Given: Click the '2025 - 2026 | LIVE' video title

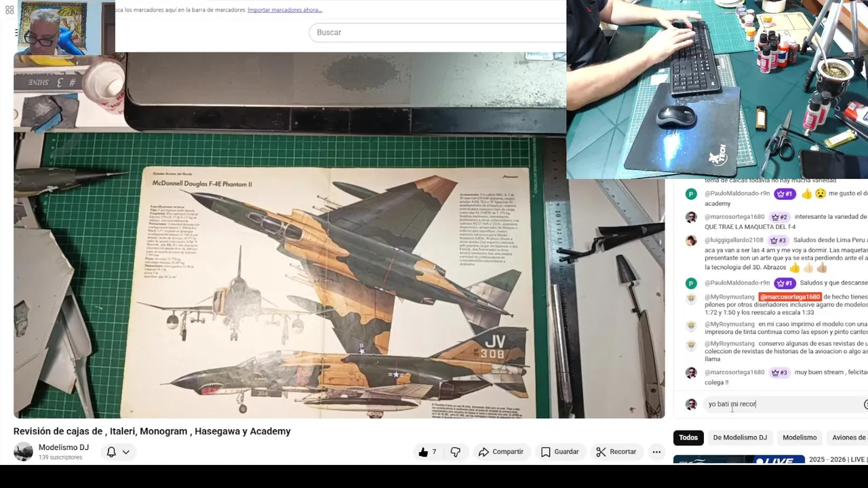Looking at the screenshot, I should coord(837,460).
